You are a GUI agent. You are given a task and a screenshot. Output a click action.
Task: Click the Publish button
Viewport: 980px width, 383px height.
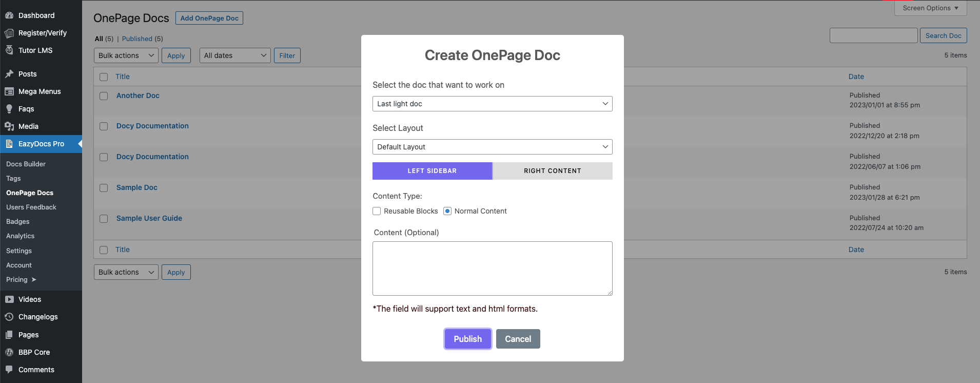(468, 339)
